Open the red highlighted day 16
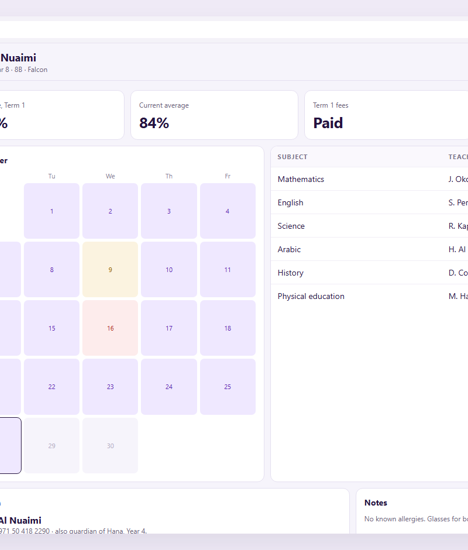 [x=110, y=328]
